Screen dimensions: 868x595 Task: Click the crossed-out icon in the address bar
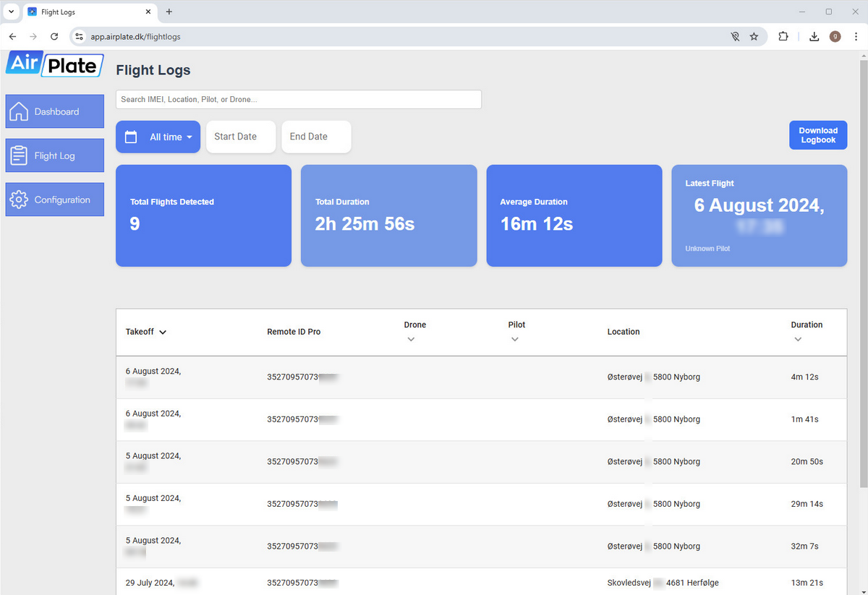(735, 36)
